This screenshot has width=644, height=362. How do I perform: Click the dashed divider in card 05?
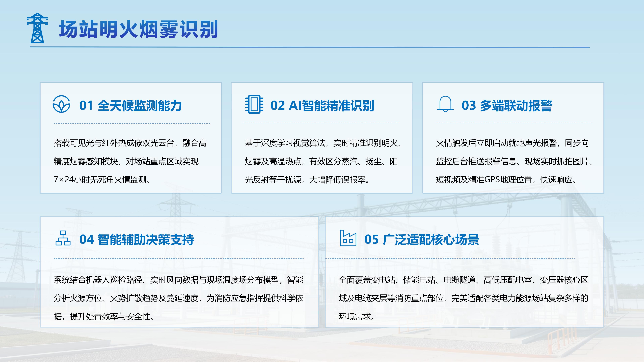450,259
